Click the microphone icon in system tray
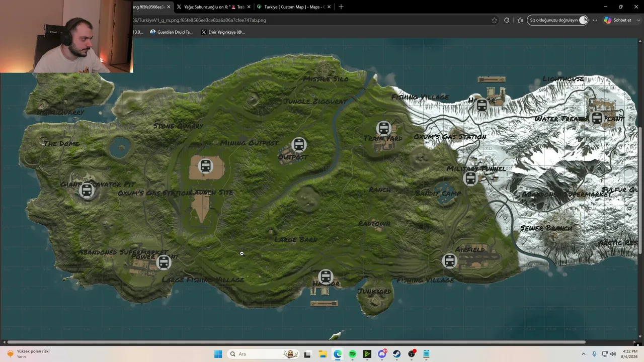Viewport: 644px width, 362px height. tap(594, 354)
